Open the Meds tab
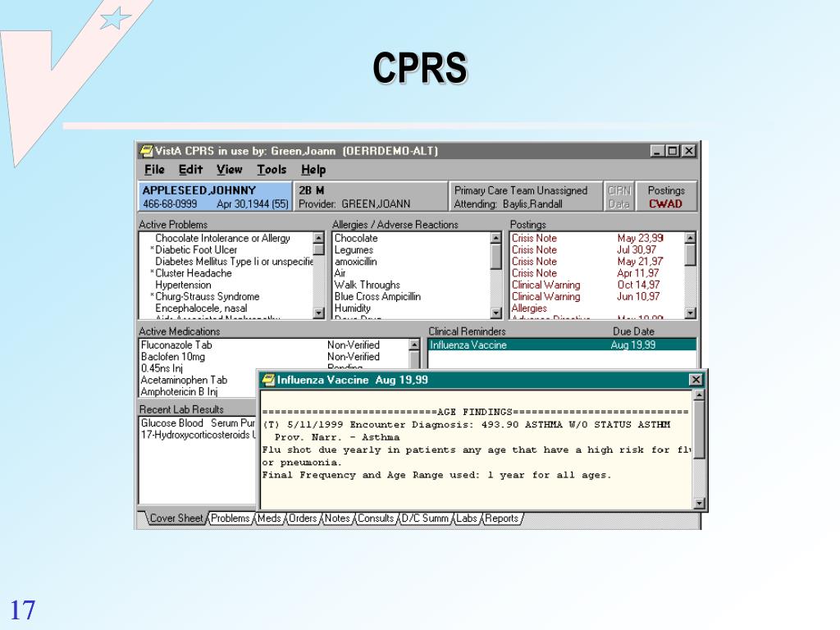840x630 pixels. 269,518
